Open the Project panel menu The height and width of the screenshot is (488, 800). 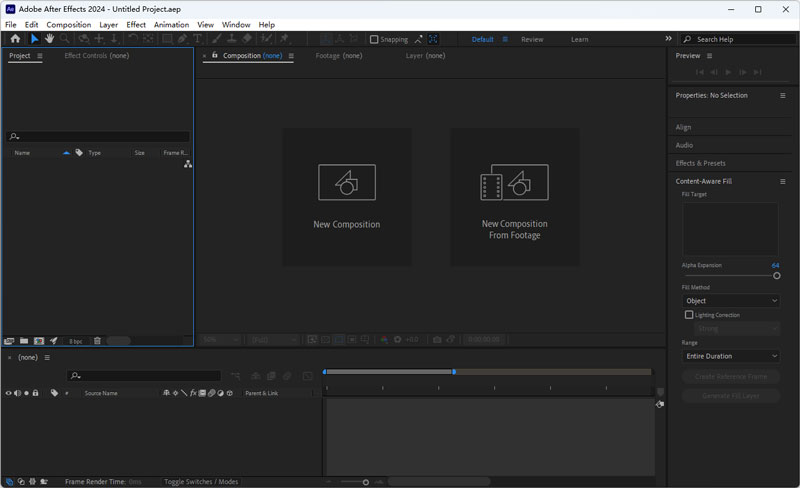pyautogui.click(x=40, y=56)
